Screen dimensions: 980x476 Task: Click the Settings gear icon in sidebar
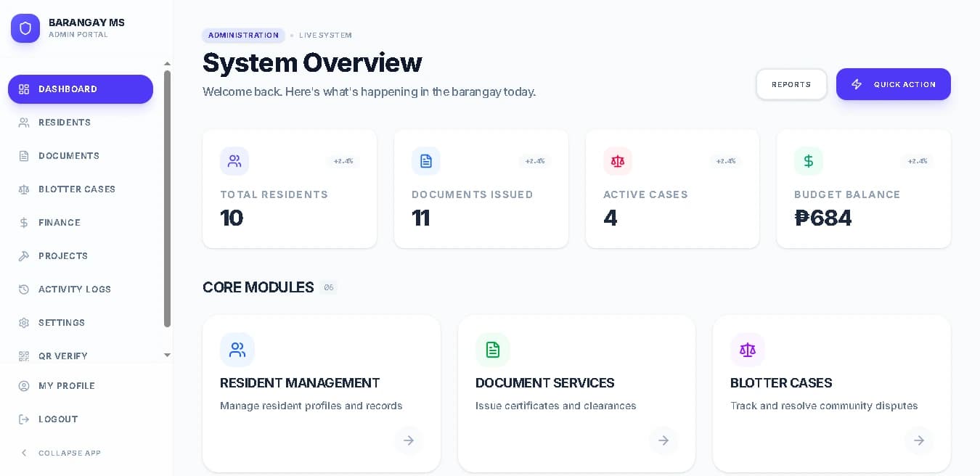pyautogui.click(x=24, y=323)
